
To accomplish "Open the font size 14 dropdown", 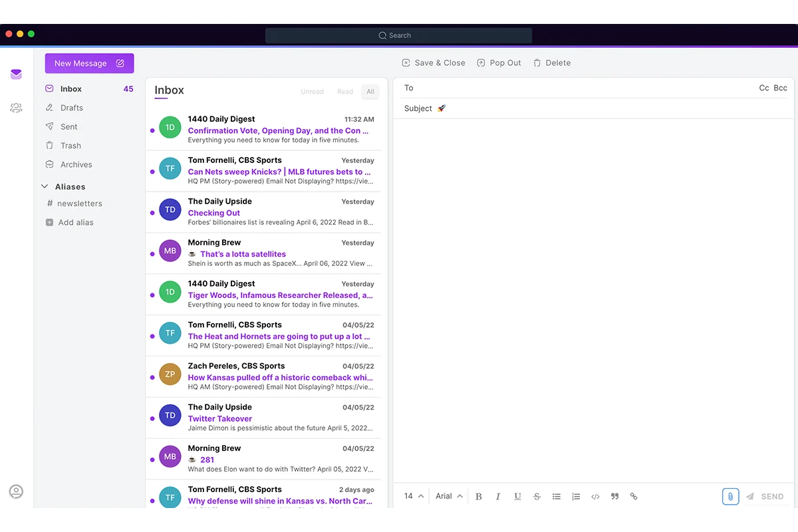I will point(414,496).
